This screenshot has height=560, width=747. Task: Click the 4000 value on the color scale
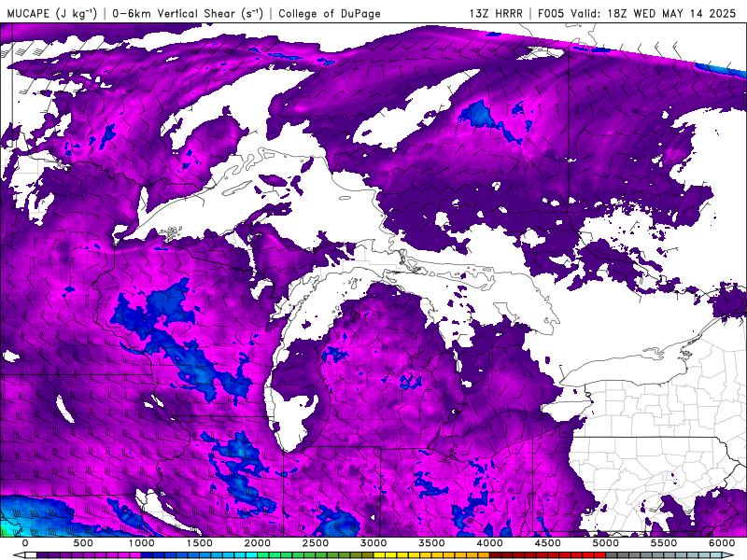[x=489, y=543]
